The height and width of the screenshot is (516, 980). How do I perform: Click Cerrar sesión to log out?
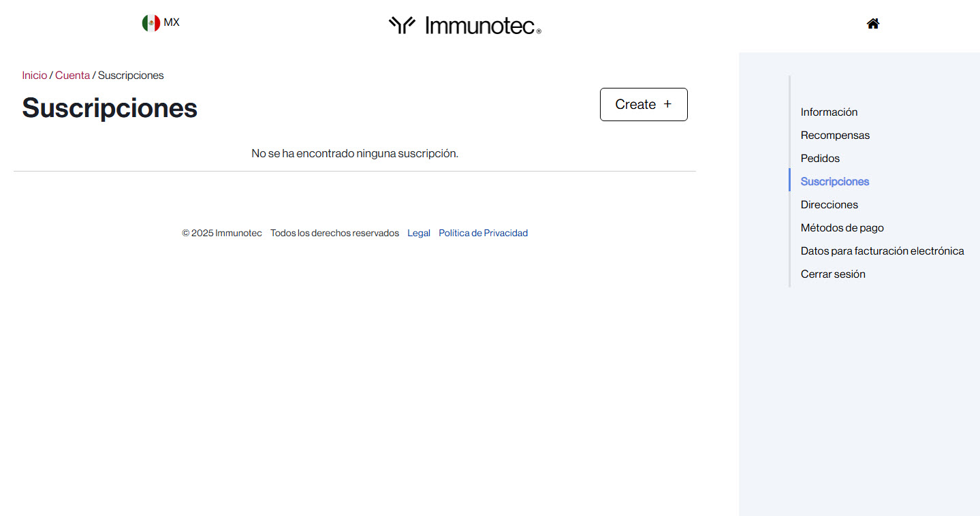[x=833, y=274]
